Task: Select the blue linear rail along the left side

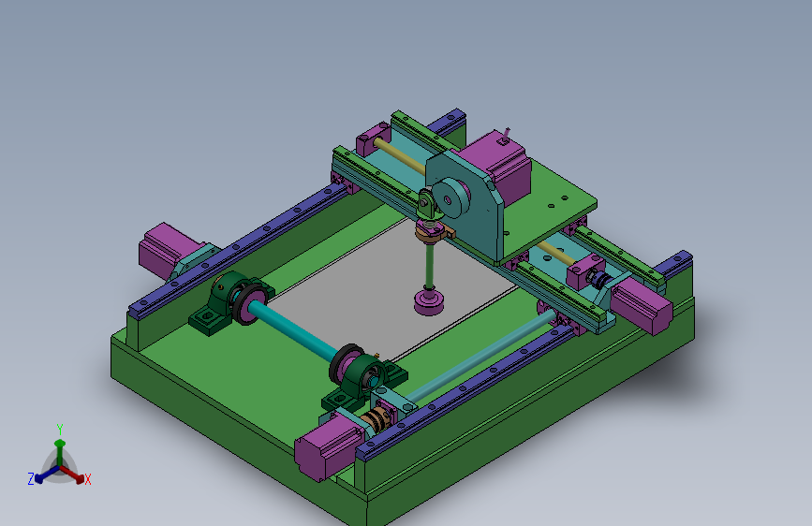Action: [x=238, y=249]
